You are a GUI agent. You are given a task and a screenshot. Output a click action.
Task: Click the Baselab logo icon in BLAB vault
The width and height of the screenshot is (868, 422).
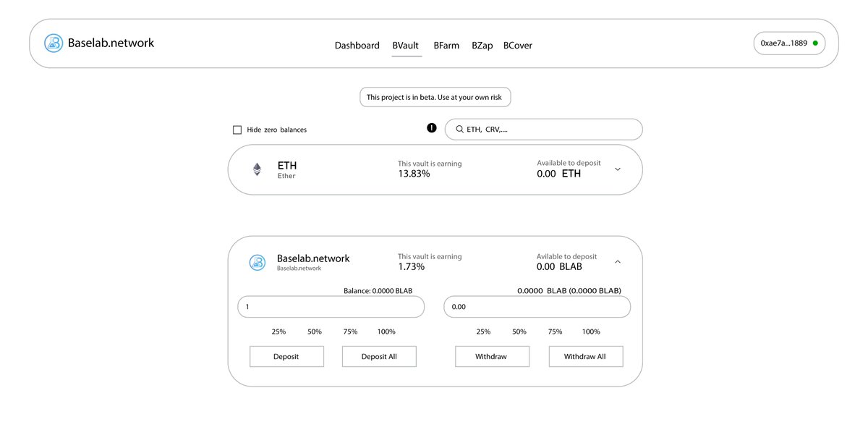(x=258, y=263)
